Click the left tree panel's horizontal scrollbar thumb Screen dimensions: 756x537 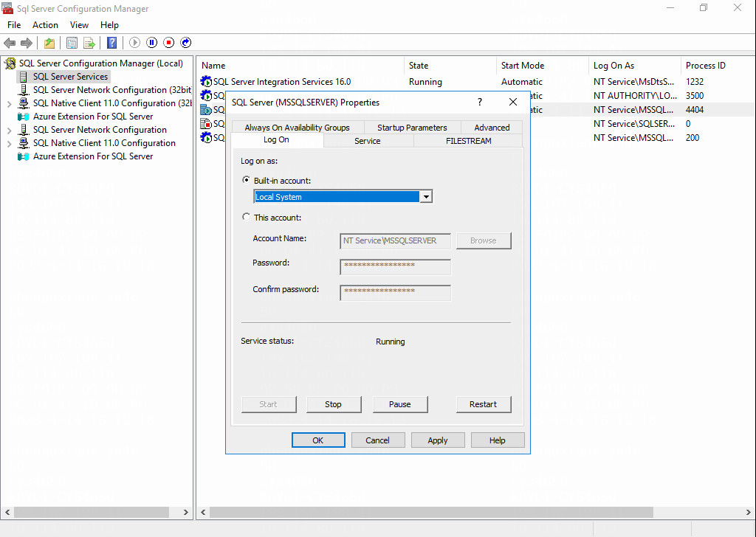tap(92, 512)
